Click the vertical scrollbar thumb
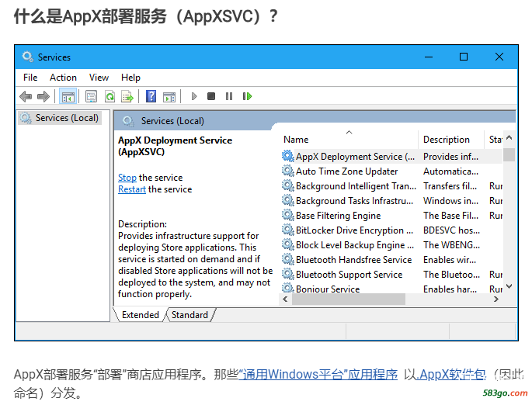 click(509, 154)
